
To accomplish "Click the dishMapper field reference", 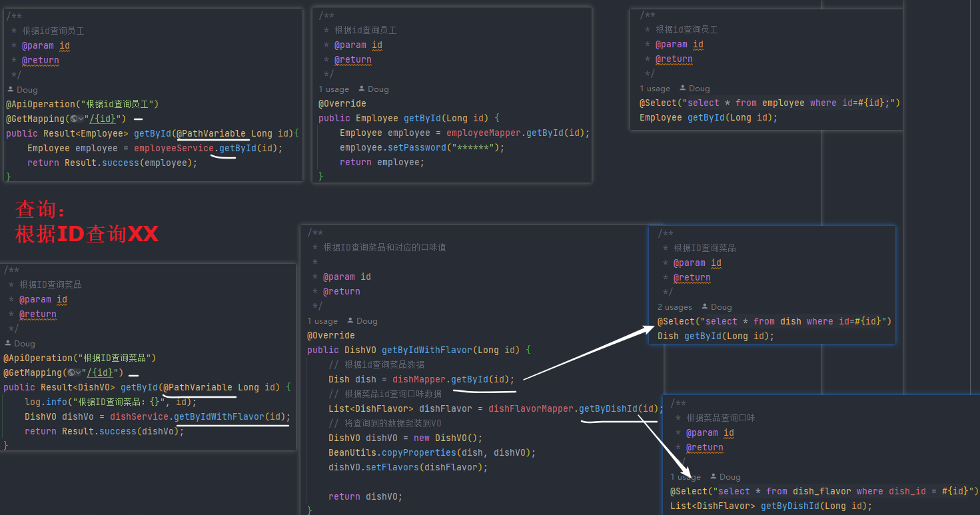I will (x=419, y=379).
